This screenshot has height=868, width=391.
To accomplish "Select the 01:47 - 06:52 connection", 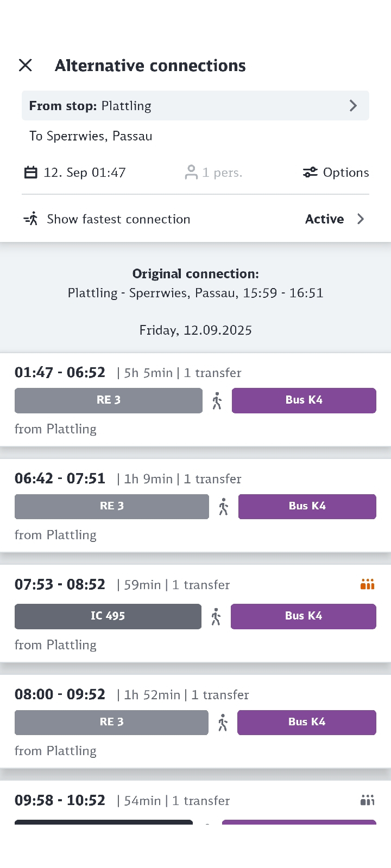I will pyautogui.click(x=195, y=400).
